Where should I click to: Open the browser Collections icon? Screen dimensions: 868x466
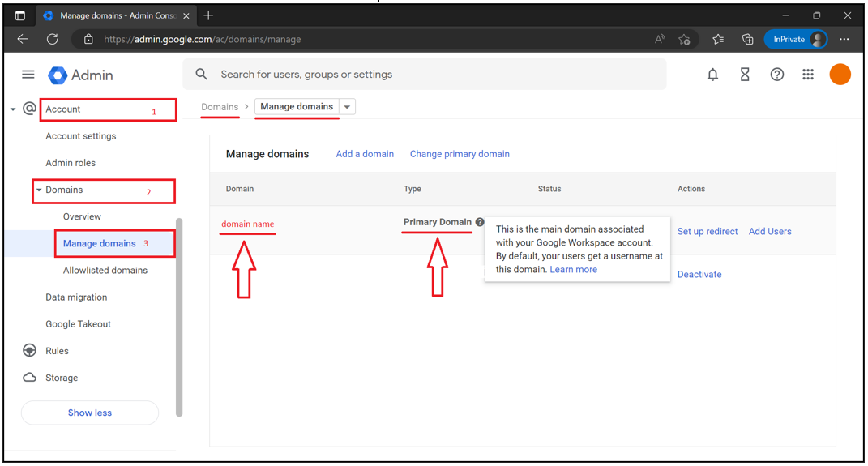[747, 39]
